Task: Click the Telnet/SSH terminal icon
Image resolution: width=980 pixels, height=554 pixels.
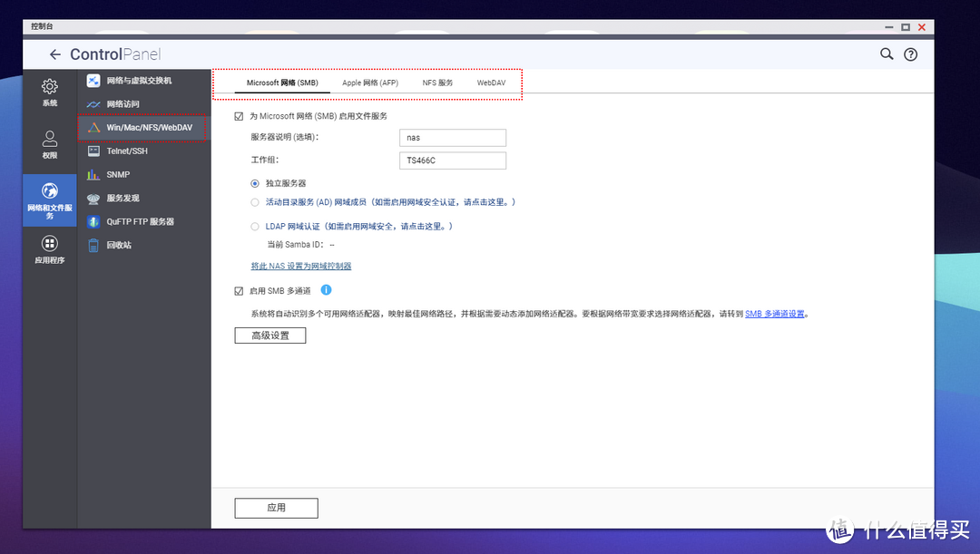Action: click(x=93, y=151)
